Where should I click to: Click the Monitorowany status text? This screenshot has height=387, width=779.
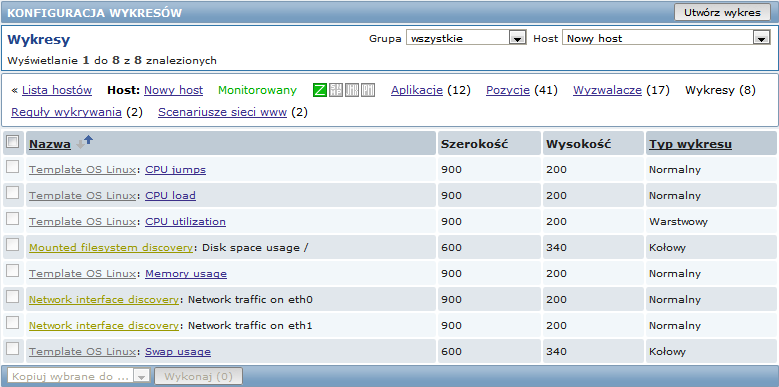[x=257, y=90]
